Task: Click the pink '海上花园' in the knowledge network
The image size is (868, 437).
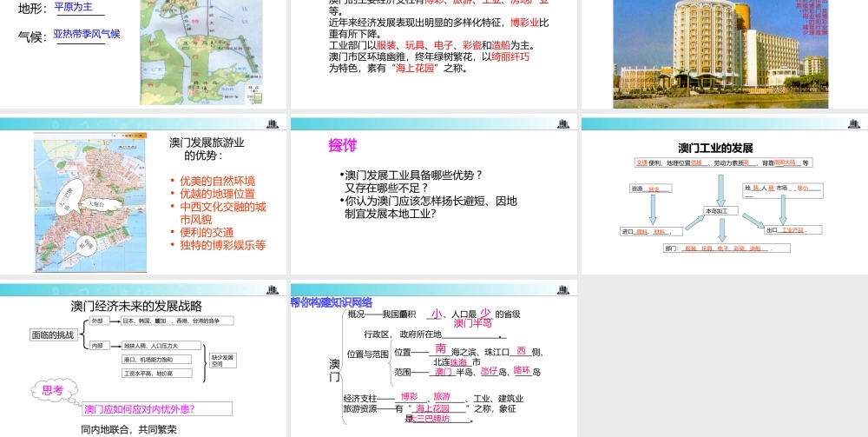Action: [433, 408]
